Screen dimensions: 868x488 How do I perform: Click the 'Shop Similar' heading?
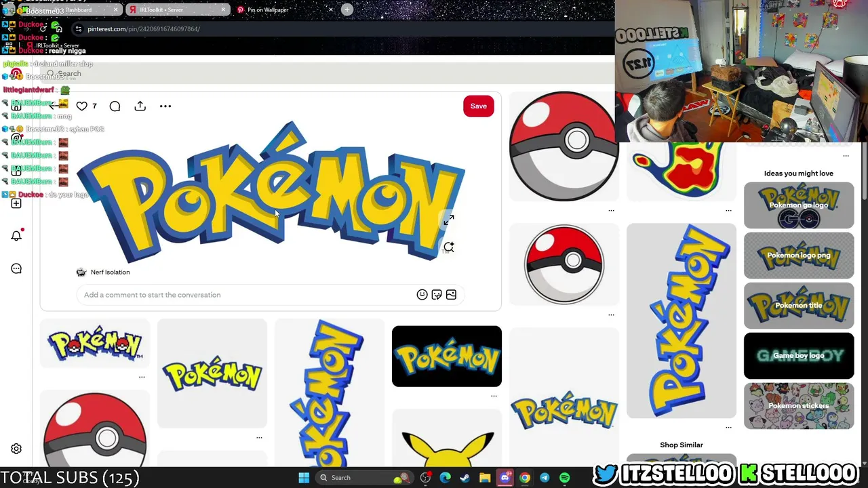682,445
